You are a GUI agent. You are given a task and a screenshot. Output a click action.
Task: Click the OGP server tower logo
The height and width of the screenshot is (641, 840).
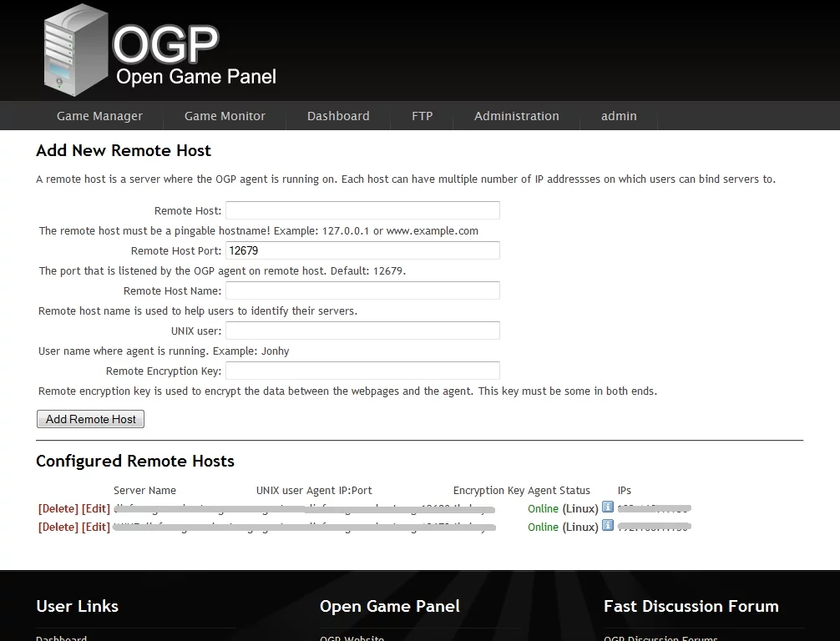[x=76, y=50]
